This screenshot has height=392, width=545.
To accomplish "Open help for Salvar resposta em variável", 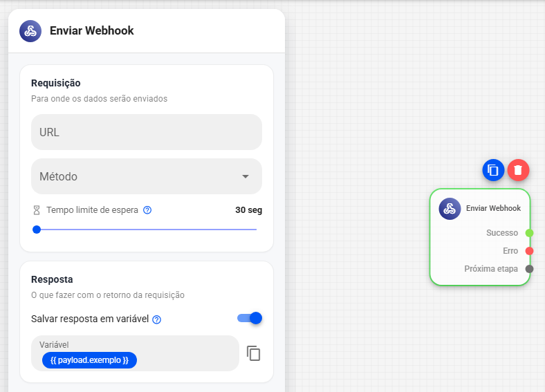I will 157,319.
